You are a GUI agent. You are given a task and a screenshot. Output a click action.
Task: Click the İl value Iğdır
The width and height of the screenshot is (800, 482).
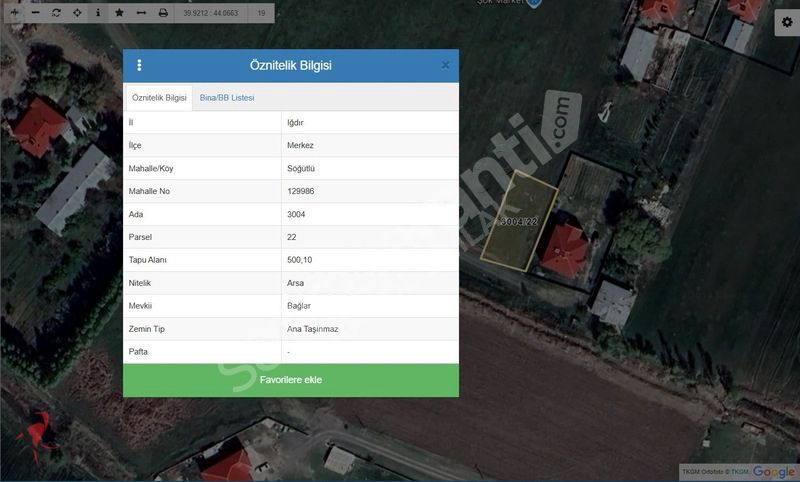[x=295, y=122]
